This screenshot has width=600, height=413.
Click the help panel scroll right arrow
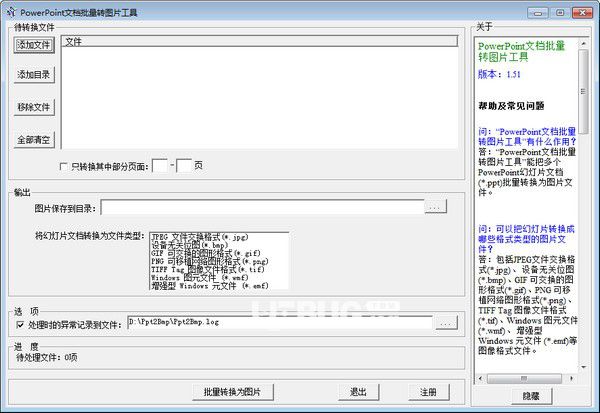click(572, 379)
